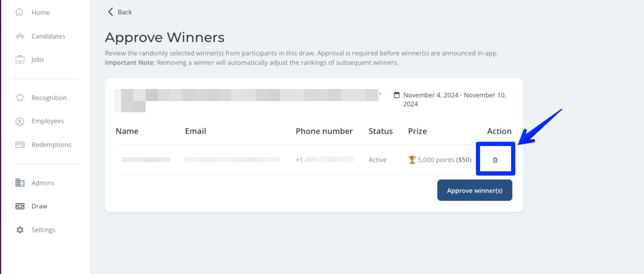Click the trophy prize icon
The height and width of the screenshot is (274, 644).
coord(412,160)
